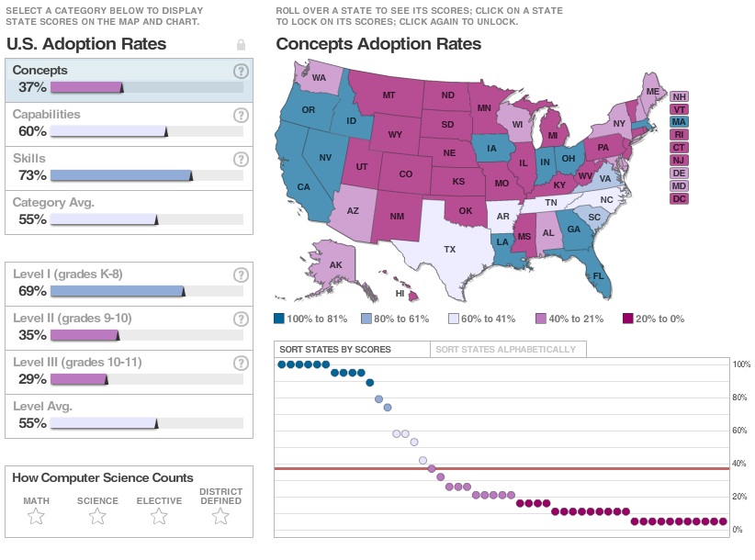The width and height of the screenshot is (755, 560).
Task: Click the star under District Defined
Action: click(x=220, y=517)
